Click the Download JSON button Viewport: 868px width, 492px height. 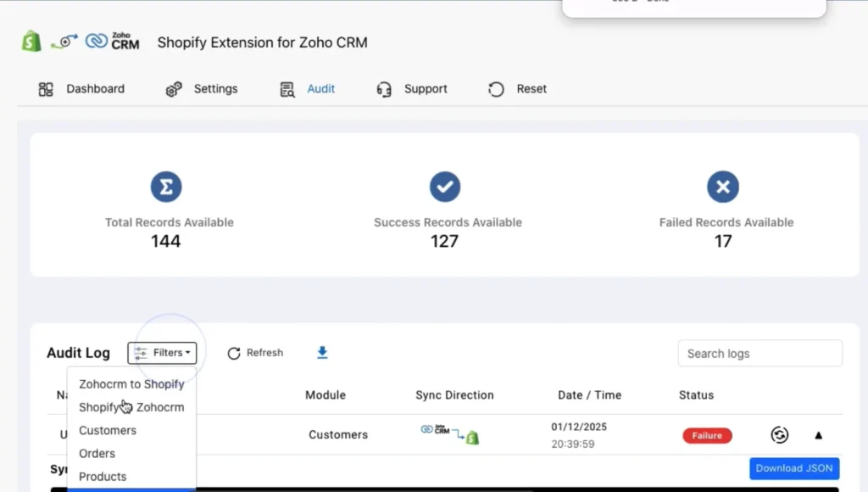(793, 467)
